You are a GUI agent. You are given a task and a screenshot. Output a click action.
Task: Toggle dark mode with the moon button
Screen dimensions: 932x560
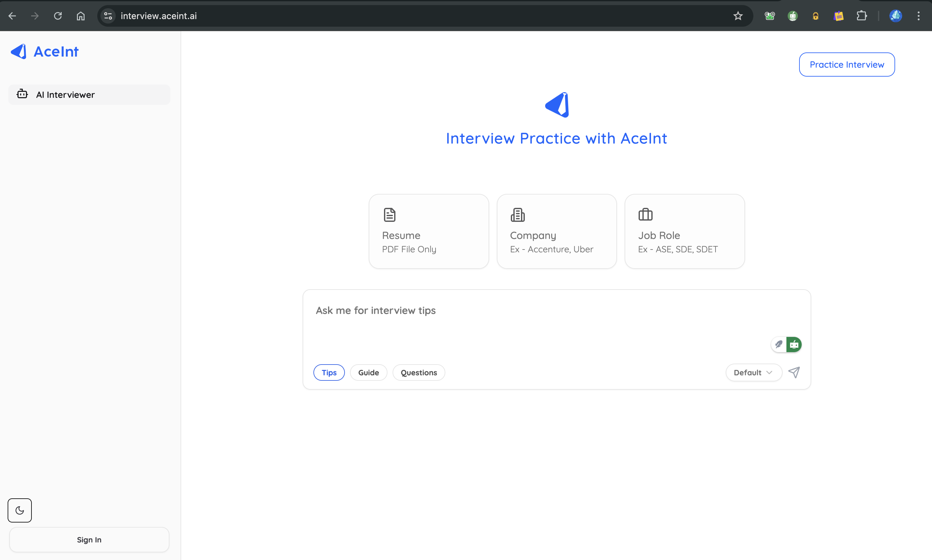tap(20, 510)
